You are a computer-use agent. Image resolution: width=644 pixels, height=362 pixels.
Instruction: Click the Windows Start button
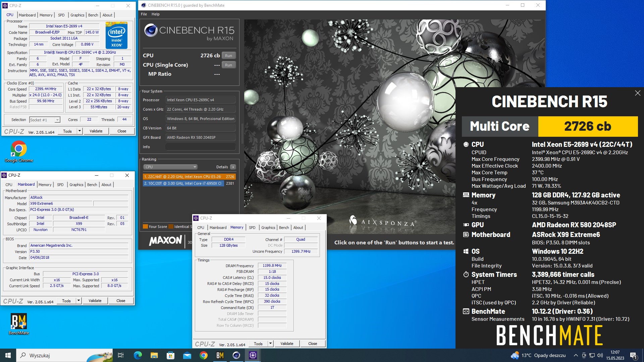coord(8,355)
